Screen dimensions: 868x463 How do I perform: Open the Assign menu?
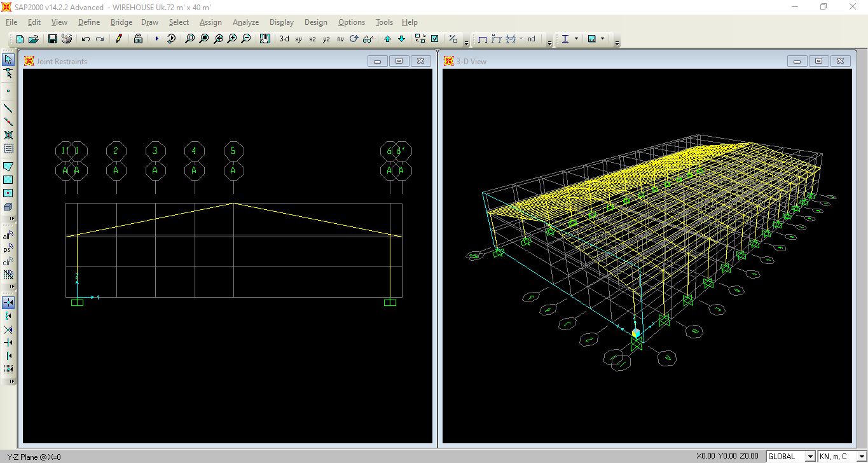point(210,22)
